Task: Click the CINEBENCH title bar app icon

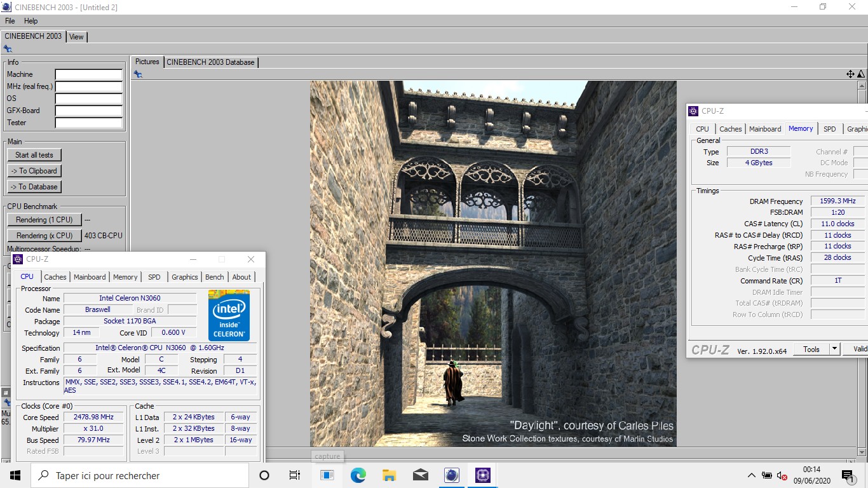Action: [x=6, y=7]
